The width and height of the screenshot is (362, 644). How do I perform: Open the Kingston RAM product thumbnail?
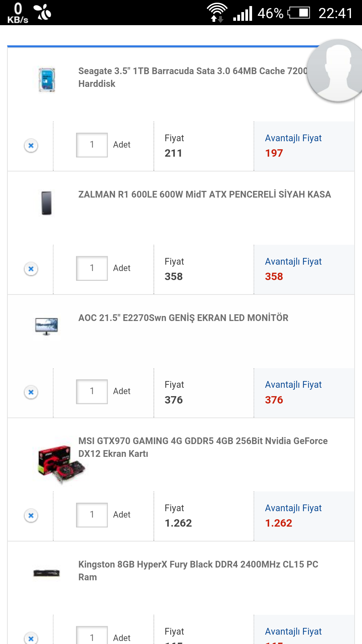point(47,573)
